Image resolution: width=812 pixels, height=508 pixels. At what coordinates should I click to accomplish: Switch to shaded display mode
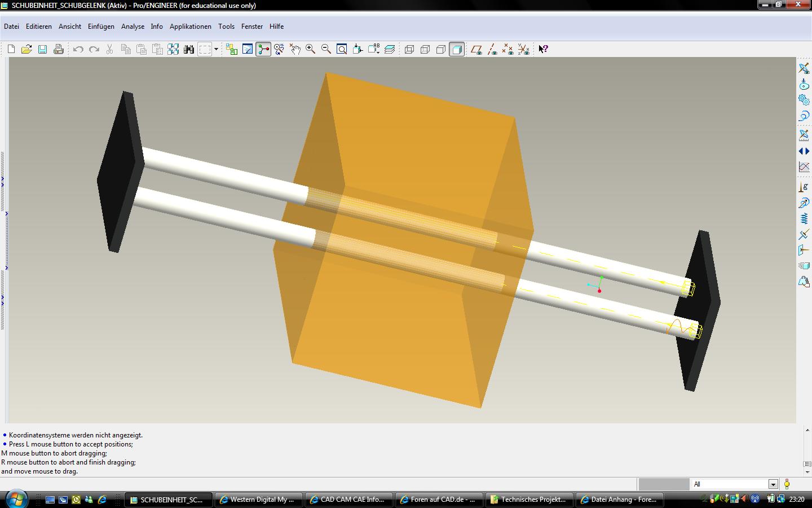click(x=457, y=49)
